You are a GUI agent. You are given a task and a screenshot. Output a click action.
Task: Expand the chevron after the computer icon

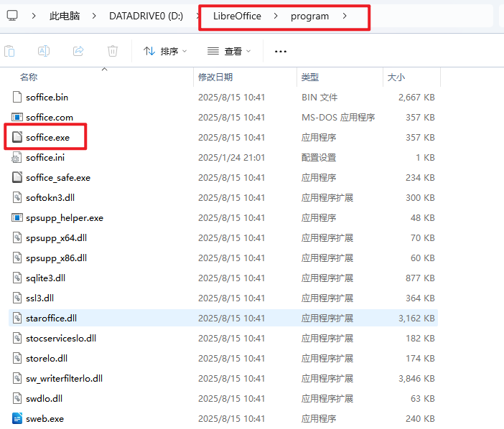point(34,16)
